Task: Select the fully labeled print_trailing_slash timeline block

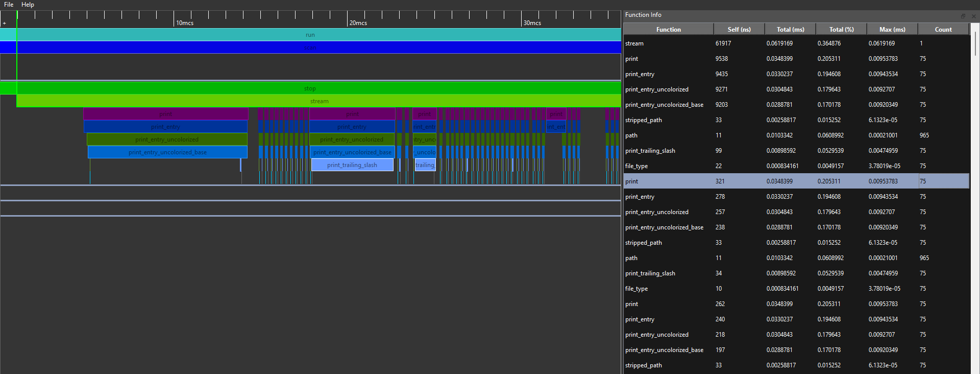Action: pos(352,165)
